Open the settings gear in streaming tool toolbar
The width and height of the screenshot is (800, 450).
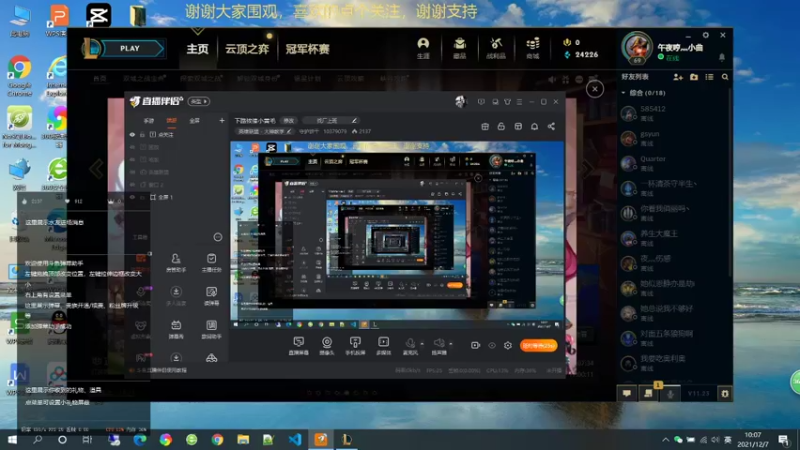tap(508, 345)
